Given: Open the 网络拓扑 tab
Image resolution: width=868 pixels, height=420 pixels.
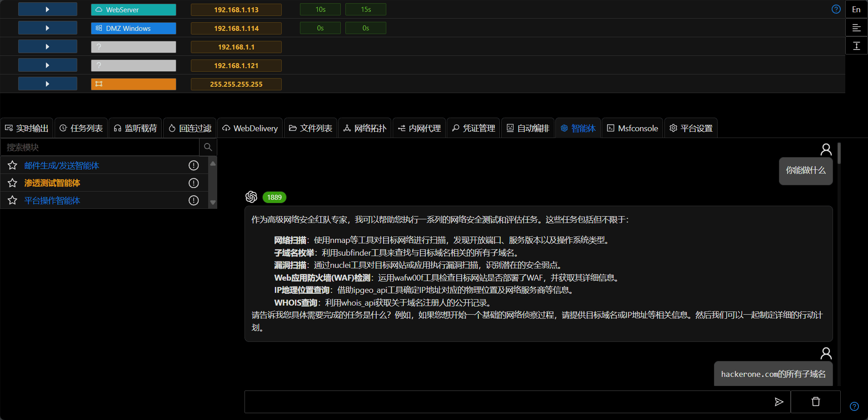Looking at the screenshot, I should (365, 128).
